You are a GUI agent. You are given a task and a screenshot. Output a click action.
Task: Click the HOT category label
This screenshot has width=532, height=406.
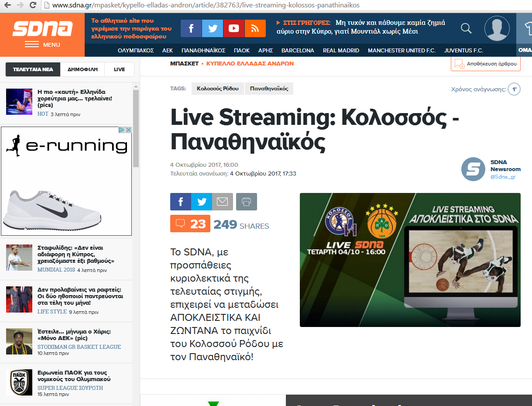tap(43, 114)
